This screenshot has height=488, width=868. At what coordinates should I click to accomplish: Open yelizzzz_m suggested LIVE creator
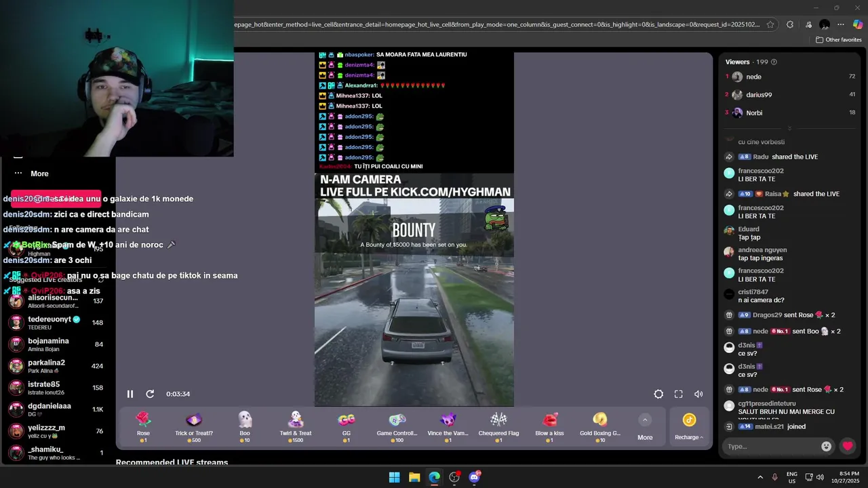pos(56,431)
